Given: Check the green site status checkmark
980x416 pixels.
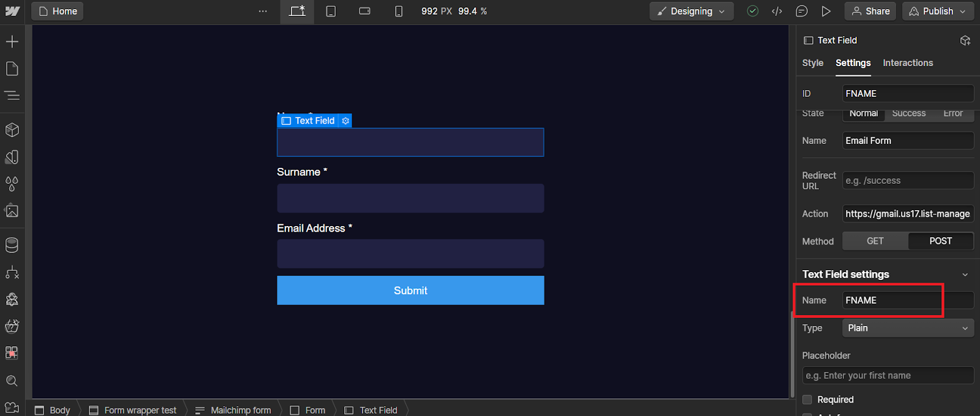Looking at the screenshot, I should (x=753, y=11).
